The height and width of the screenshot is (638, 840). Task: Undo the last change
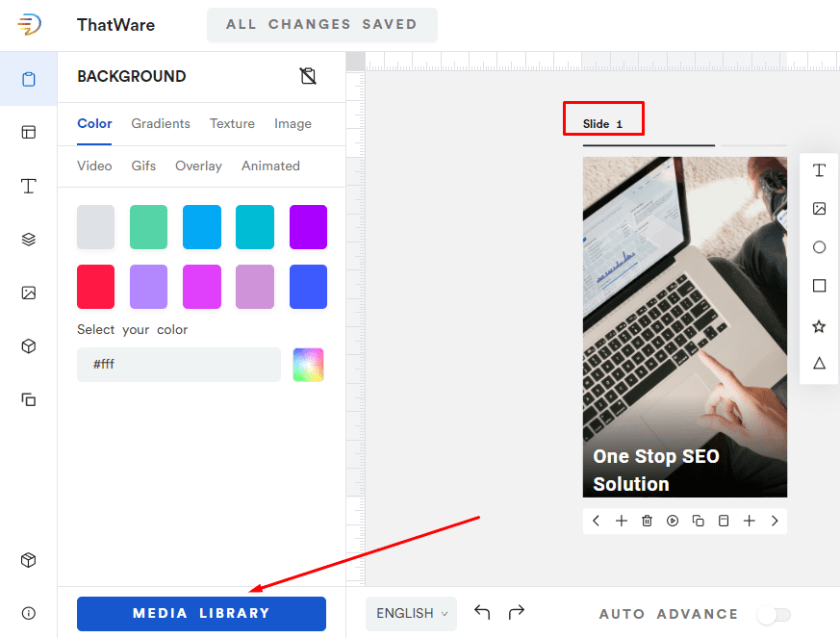482,612
